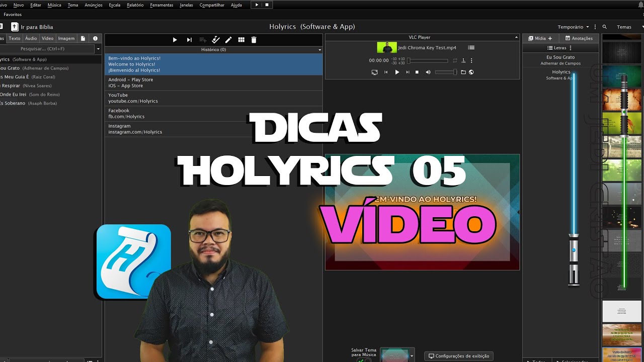Click the VLC screen projection icon
The image size is (644, 362).
(374, 72)
